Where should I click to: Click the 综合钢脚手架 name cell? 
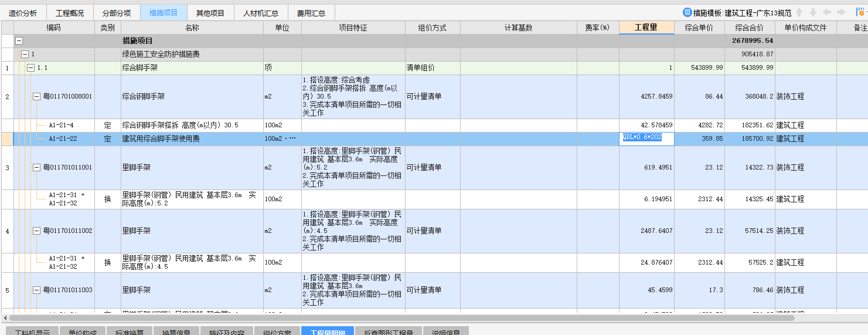192,97
